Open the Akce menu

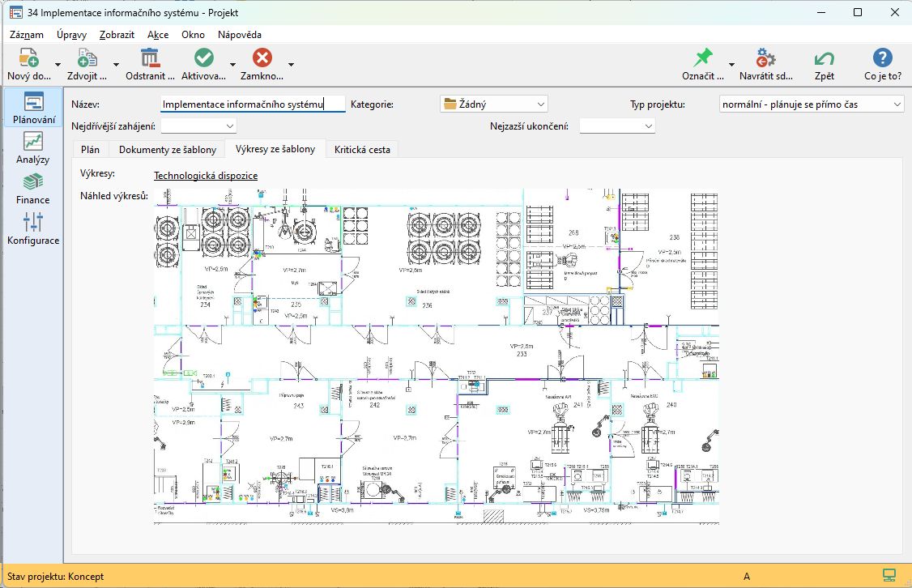[158, 35]
